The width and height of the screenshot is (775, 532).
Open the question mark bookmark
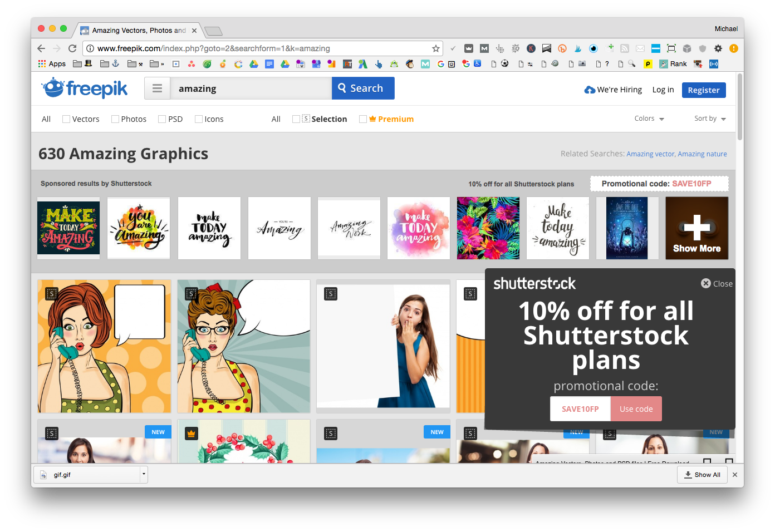pos(603,64)
